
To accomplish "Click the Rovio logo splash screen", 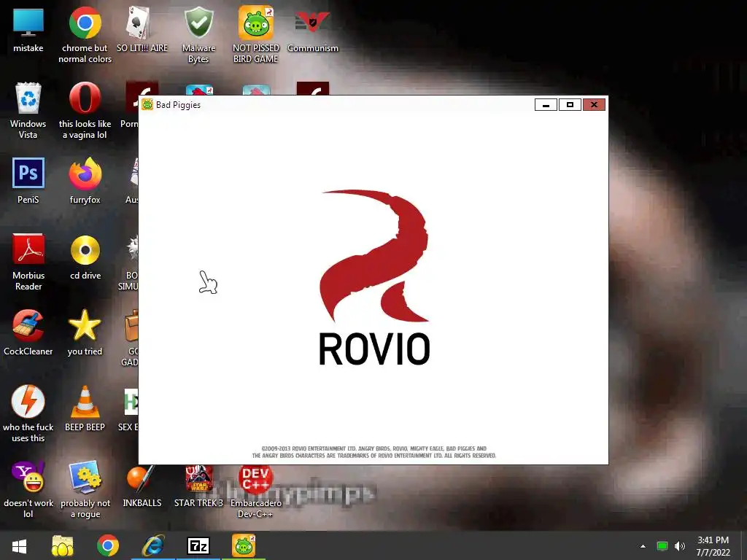I will point(374,278).
